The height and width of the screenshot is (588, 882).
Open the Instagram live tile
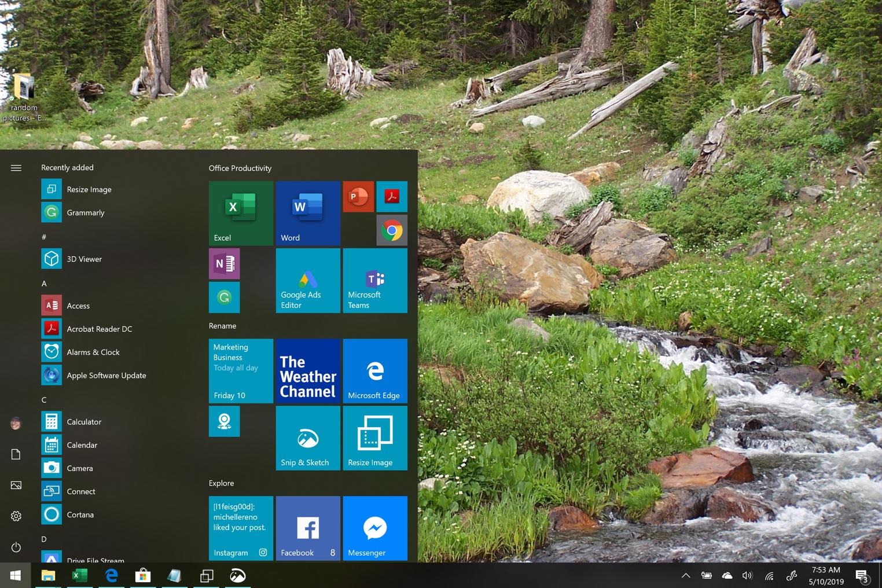[x=241, y=528]
